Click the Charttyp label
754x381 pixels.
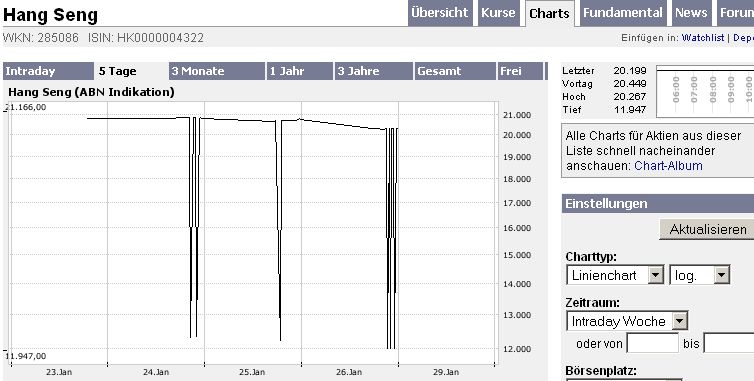pos(591,257)
